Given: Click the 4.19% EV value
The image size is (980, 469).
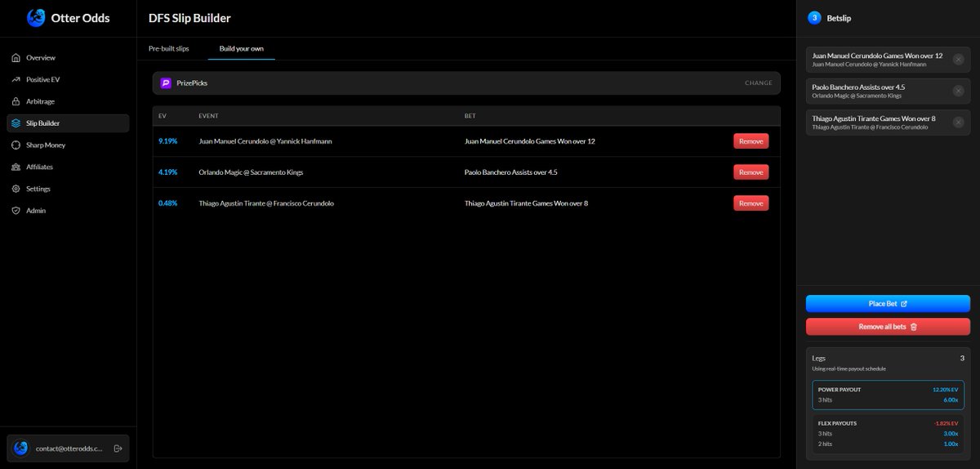Looking at the screenshot, I should coord(167,172).
